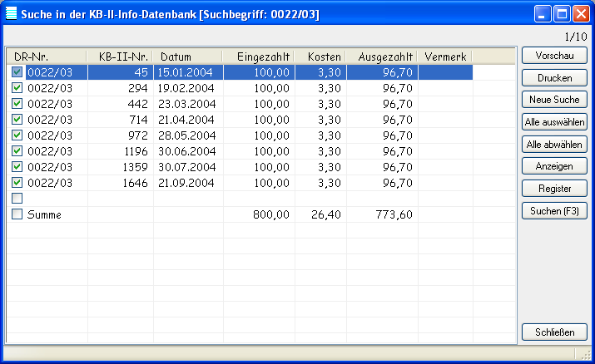Screen dimensions: 595x364
Task: Click the Eingezahlt column header
Action: point(259,56)
